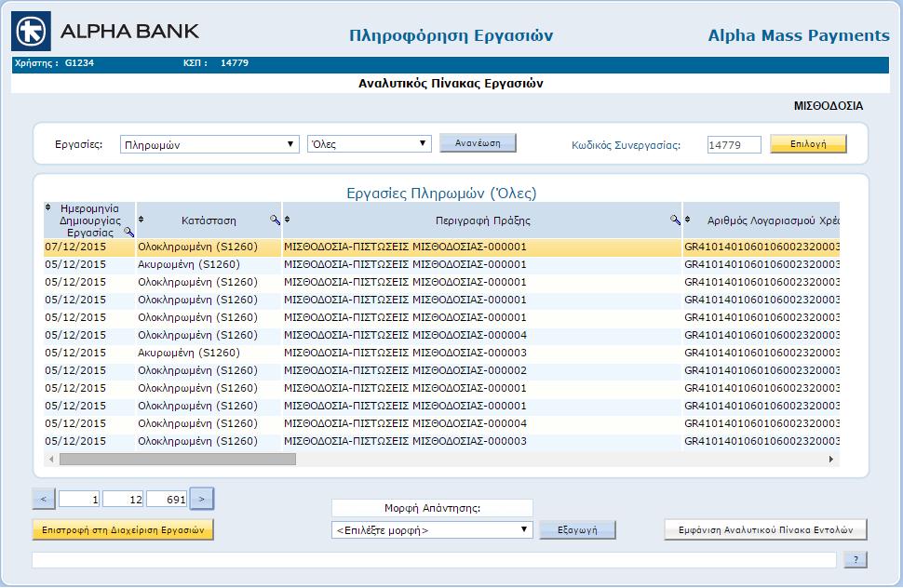The image size is (903, 588).
Task: Click the scrollbar right arrow
Action: point(830,459)
